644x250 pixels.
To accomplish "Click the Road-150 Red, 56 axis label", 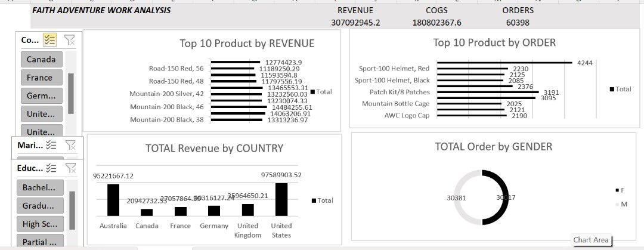I will [176, 68].
